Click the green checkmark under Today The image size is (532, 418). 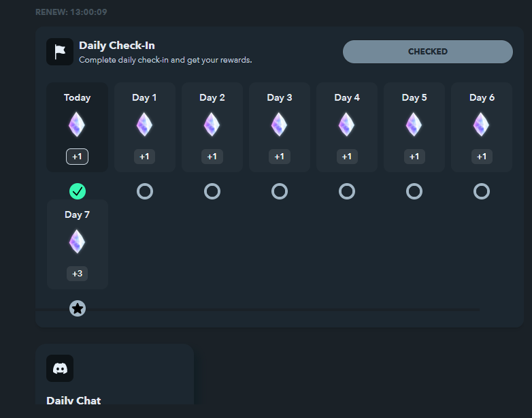pos(78,191)
